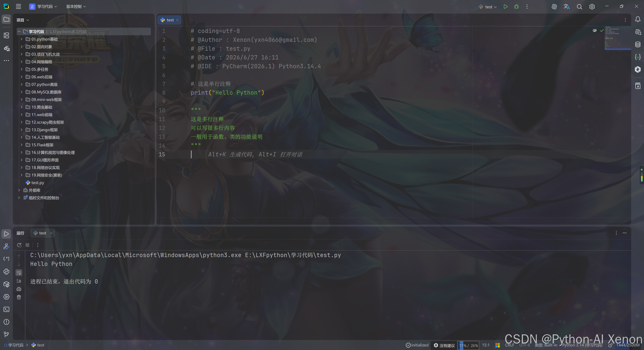
Task: Print the Run console output
Action: 19,289
